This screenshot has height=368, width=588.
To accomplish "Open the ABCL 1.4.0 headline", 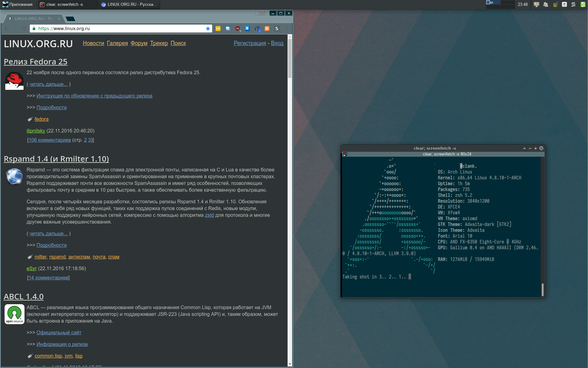I will click(x=24, y=297).
